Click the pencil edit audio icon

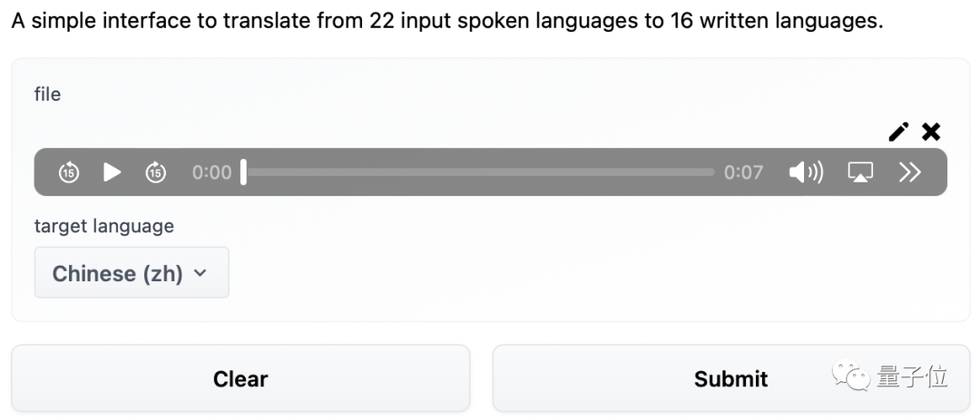[898, 132]
